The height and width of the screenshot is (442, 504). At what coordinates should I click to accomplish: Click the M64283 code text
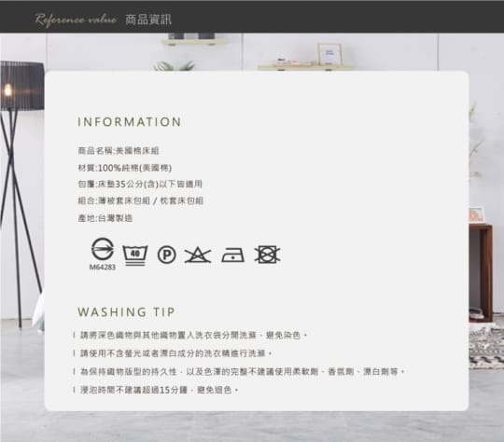[x=103, y=267]
